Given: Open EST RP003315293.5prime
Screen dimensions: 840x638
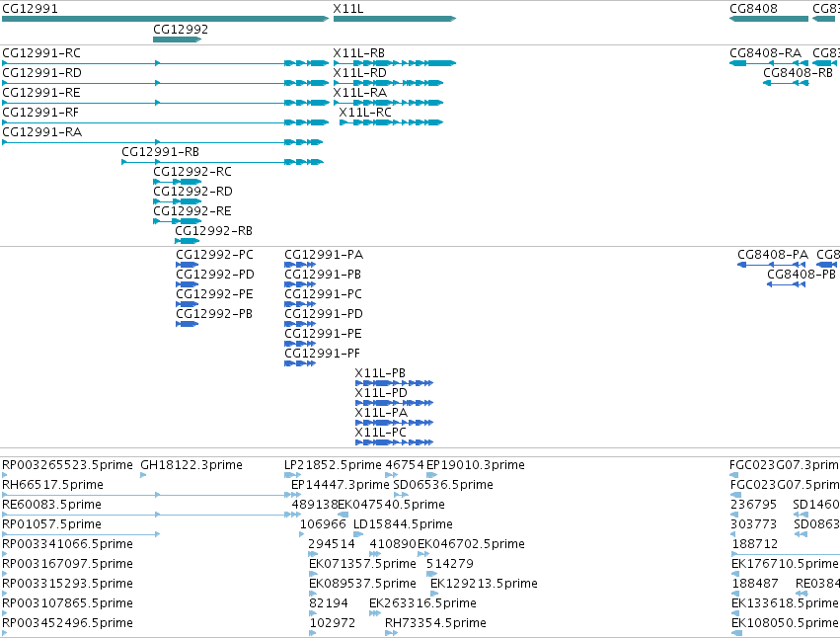Looking at the screenshot, I should coord(67,585).
